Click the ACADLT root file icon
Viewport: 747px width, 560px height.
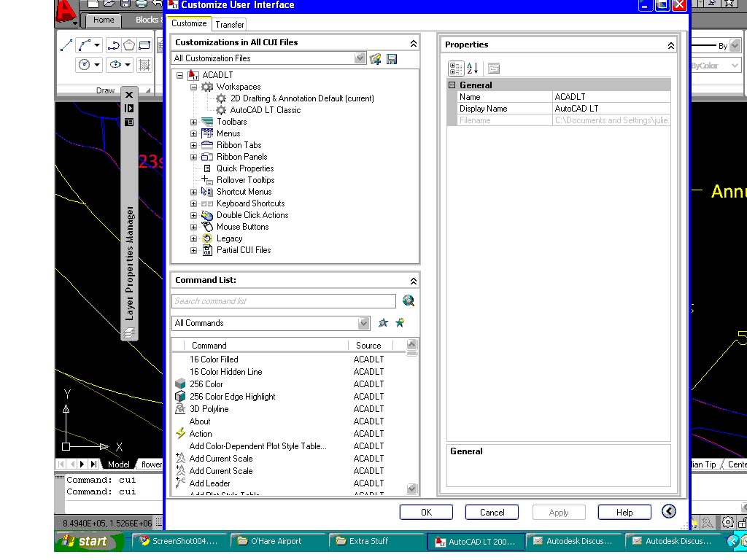[193, 75]
